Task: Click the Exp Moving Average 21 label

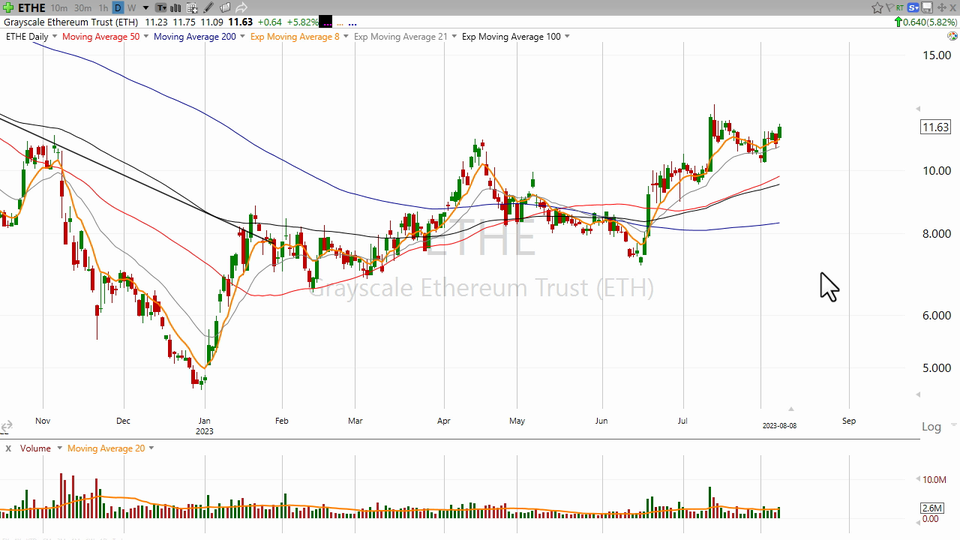Action: pos(400,37)
